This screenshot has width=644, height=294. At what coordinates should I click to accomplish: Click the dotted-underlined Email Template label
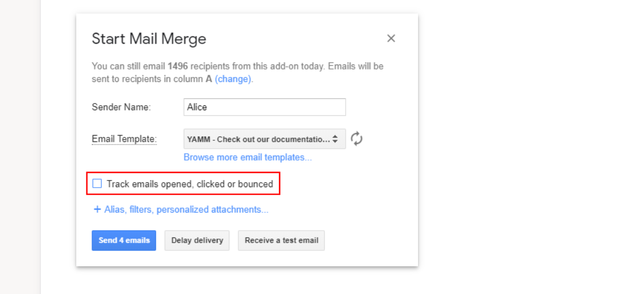click(124, 139)
